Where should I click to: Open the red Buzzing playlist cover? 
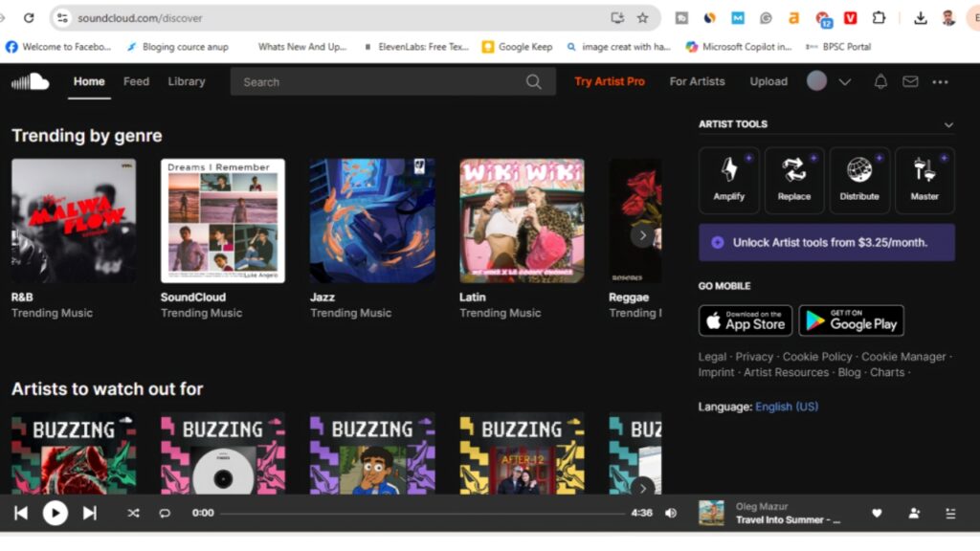74,452
